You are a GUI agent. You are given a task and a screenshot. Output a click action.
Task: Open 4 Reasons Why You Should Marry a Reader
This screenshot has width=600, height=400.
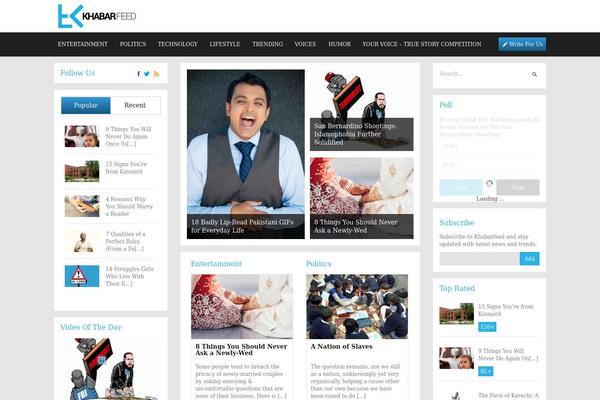(x=129, y=206)
